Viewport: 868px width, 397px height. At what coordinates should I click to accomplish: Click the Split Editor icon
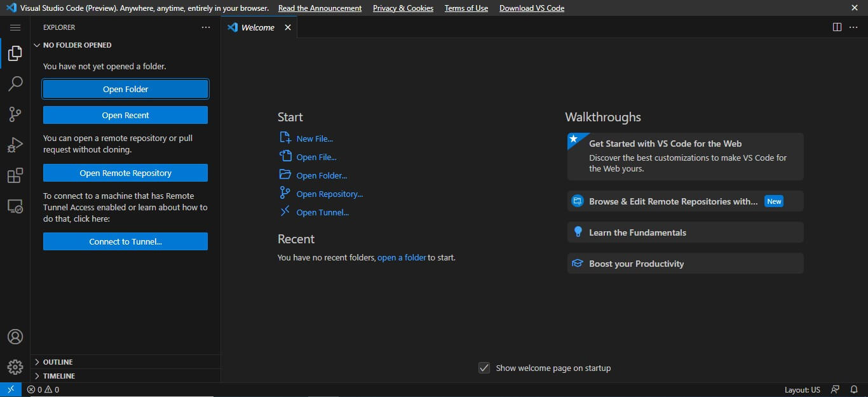[x=837, y=27]
